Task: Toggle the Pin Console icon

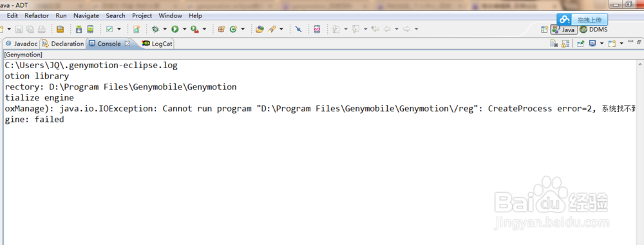Action: coord(581,43)
